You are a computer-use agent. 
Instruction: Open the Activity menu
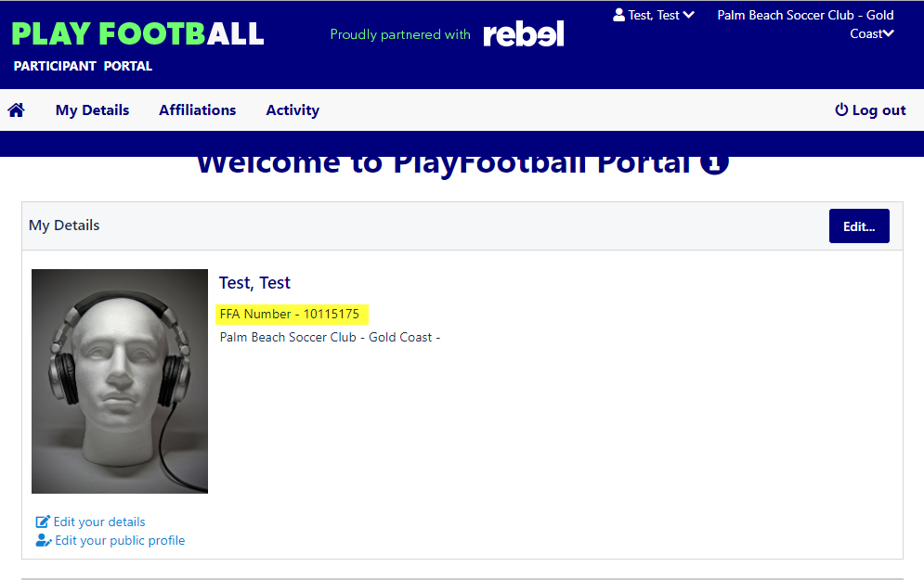(x=293, y=110)
